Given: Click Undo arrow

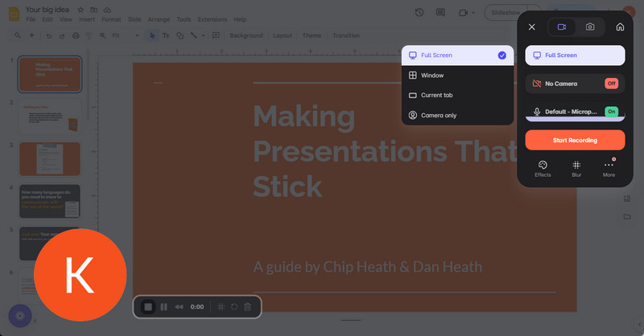Looking at the screenshot, I should (49, 35).
